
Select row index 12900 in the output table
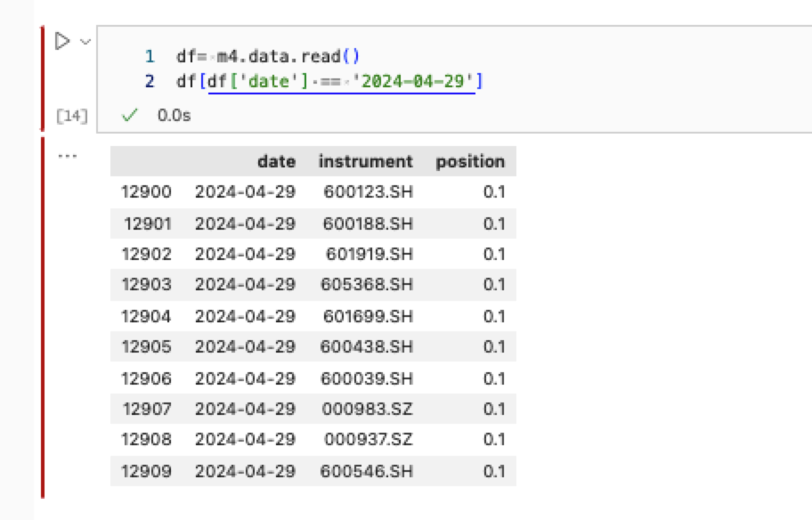[x=146, y=191]
